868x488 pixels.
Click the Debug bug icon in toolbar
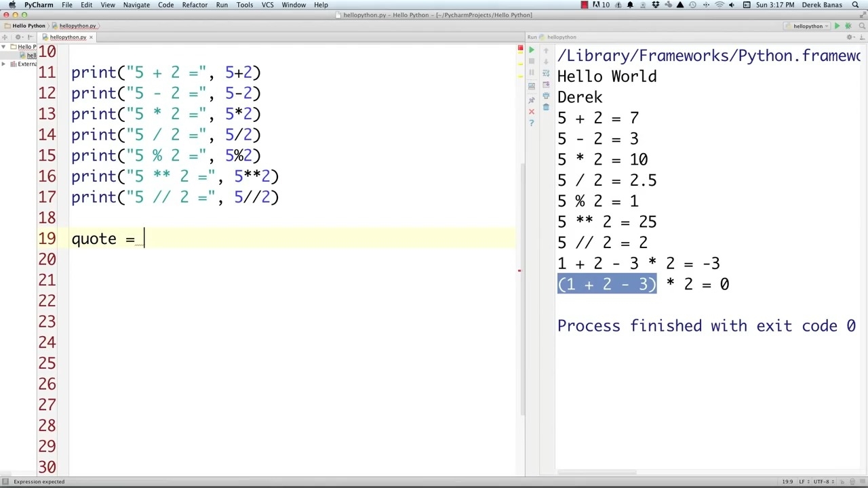coord(848,26)
